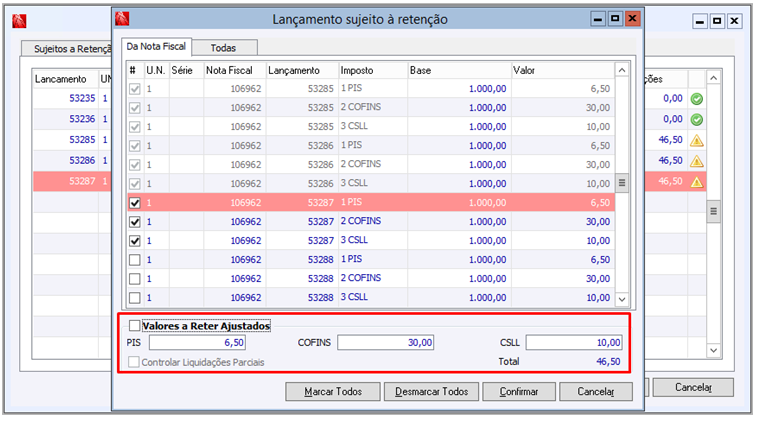Sort by the Imposto column header
Viewport: 768px width, 424px height.
pyautogui.click(x=373, y=71)
